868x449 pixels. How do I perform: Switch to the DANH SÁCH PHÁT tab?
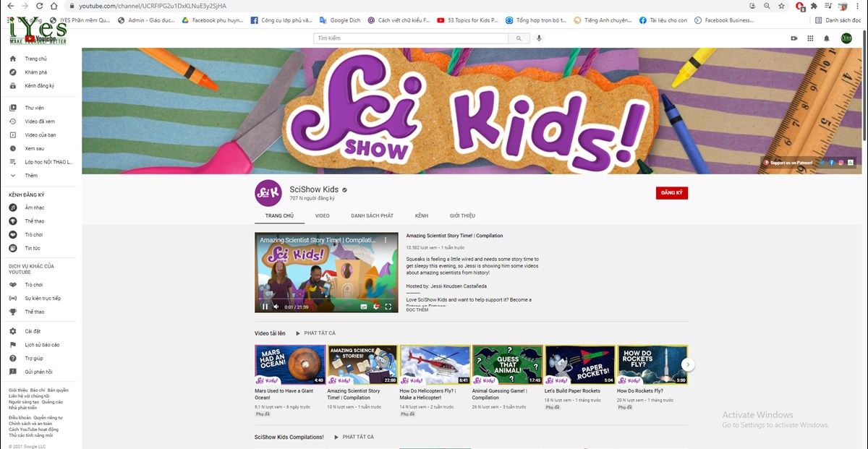pyautogui.click(x=372, y=215)
